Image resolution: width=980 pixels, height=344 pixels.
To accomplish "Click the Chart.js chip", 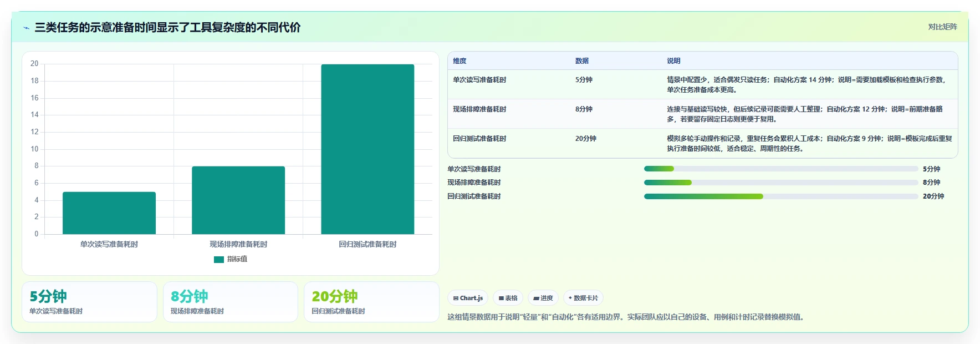I will pos(468,298).
